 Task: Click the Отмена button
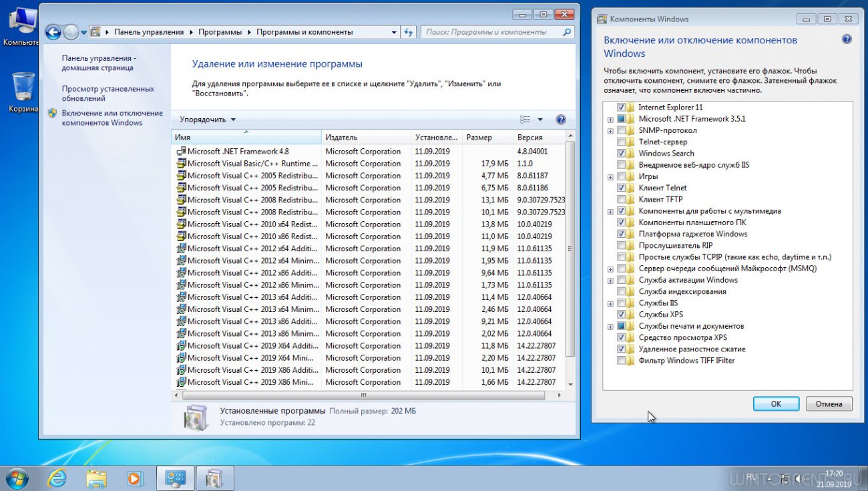click(x=829, y=403)
